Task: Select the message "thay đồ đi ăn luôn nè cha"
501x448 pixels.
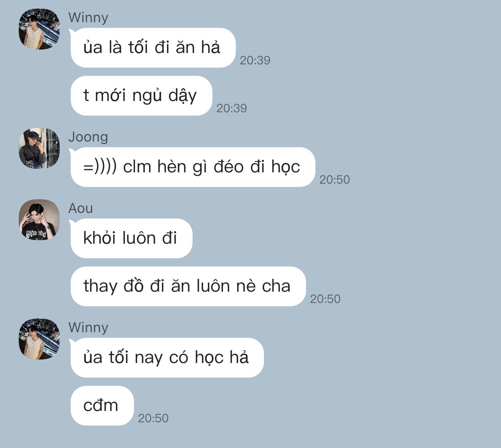Action: [188, 286]
